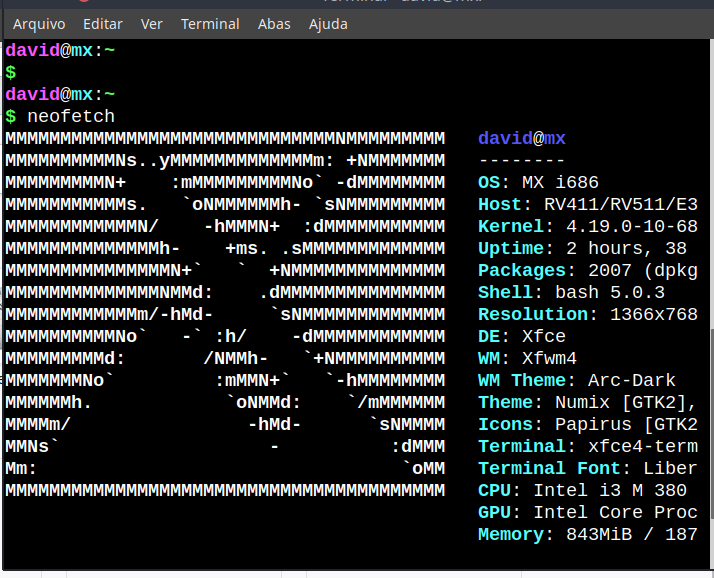
Task: Click the 'Shell: bash 5.0.3' line
Action: (x=571, y=292)
